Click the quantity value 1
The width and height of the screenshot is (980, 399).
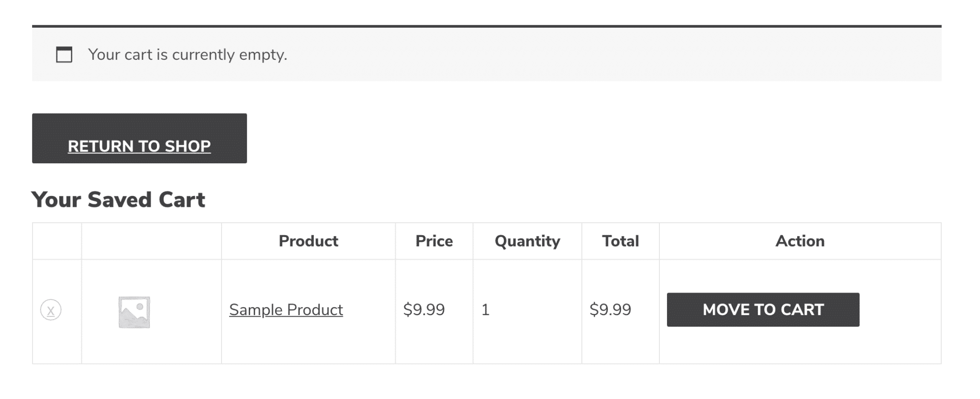[x=485, y=310]
